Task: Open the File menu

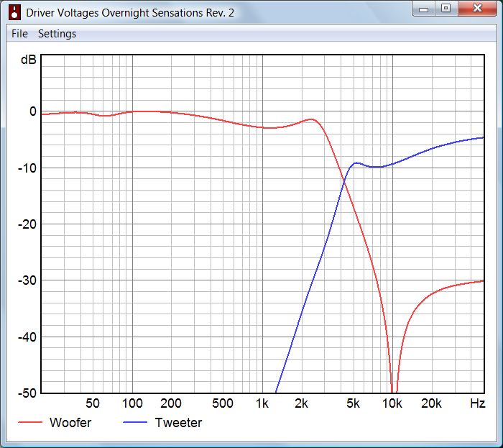Action: (x=19, y=34)
